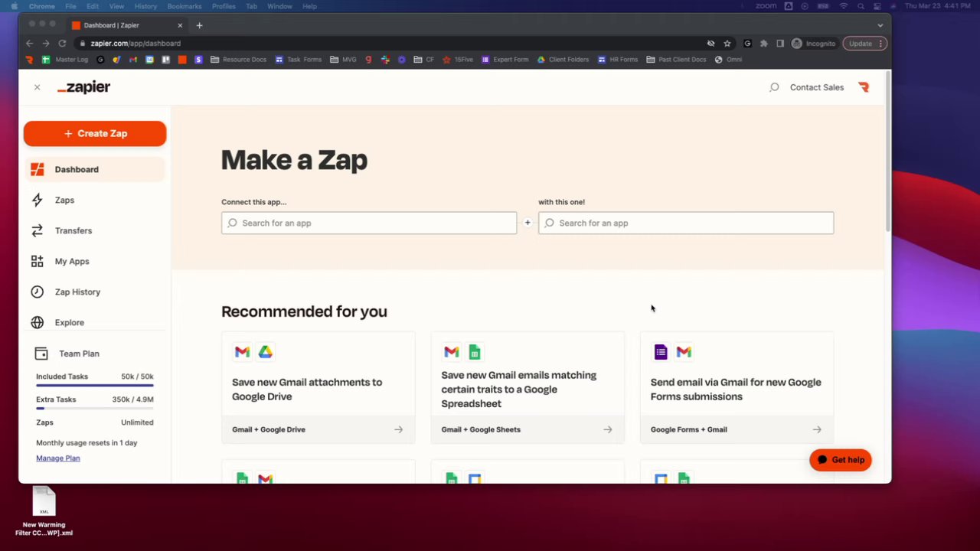This screenshot has width=980, height=551.
Task: Click the with this one search field
Action: (686, 223)
